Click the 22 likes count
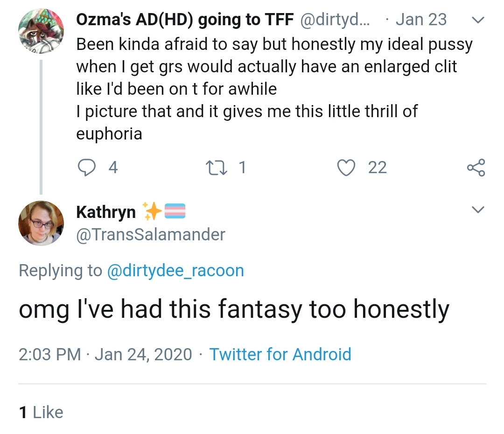504x434 pixels. click(x=378, y=168)
